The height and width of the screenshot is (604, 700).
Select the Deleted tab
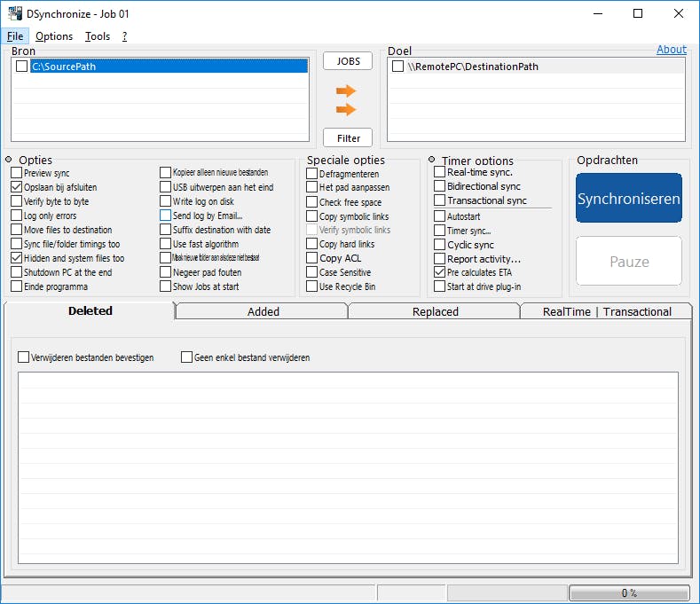(90, 310)
